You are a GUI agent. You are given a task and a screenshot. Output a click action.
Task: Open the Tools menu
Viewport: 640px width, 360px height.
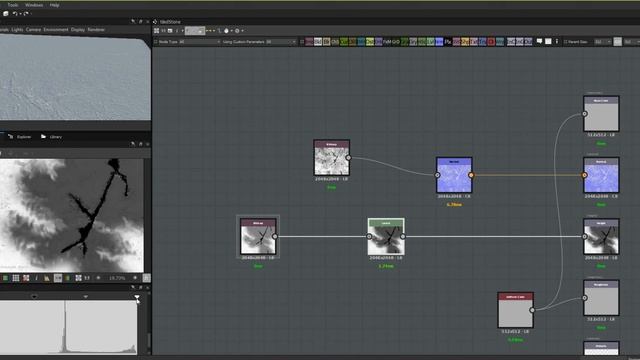click(13, 5)
